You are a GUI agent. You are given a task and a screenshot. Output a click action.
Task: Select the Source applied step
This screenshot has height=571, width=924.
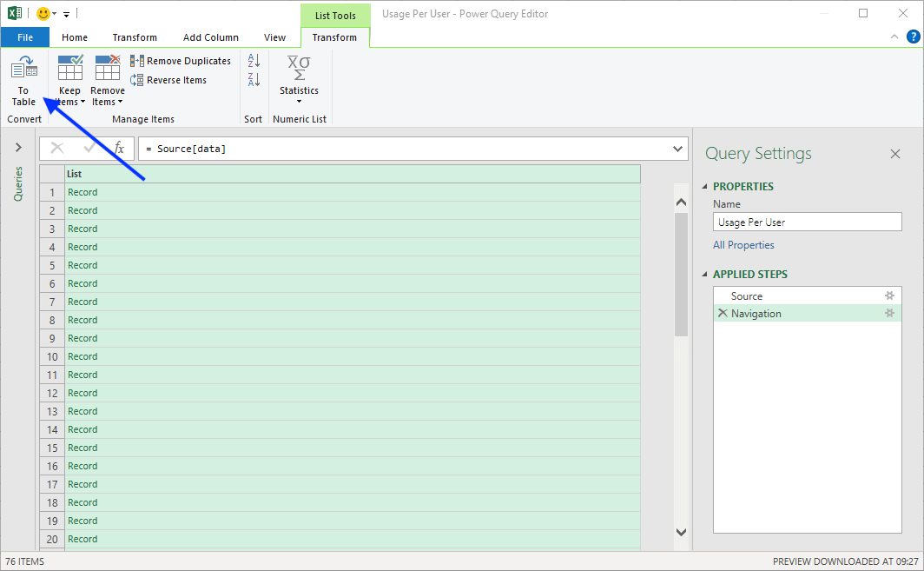click(747, 296)
